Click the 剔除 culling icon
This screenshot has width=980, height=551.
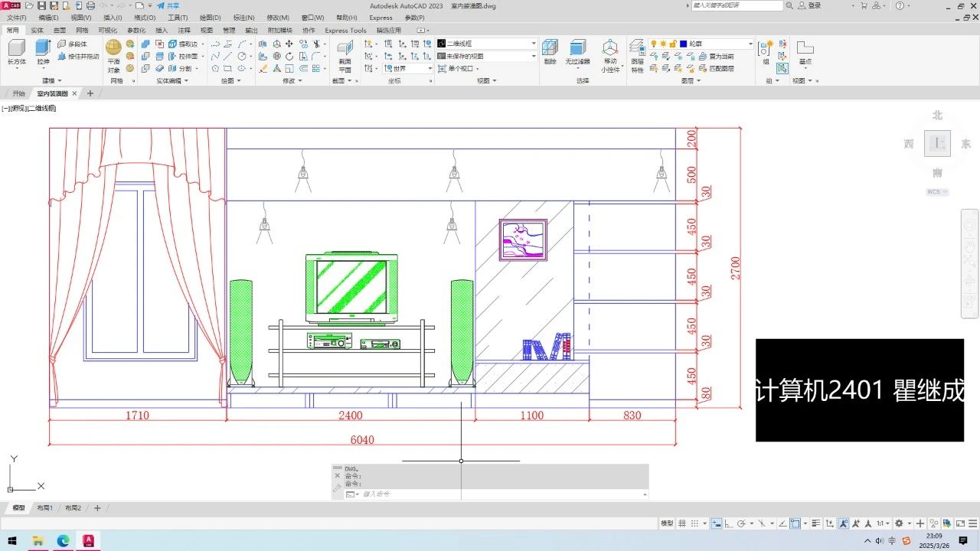pos(550,52)
